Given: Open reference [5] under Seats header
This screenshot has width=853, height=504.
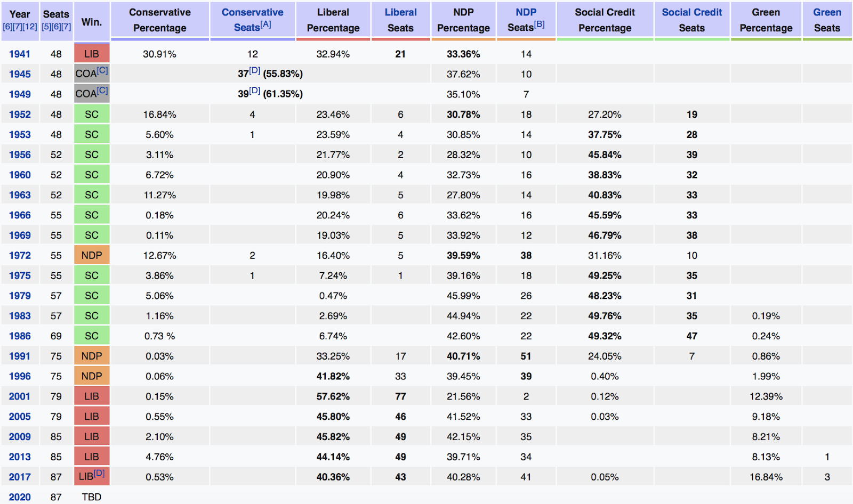Looking at the screenshot, I should pyautogui.click(x=46, y=27).
